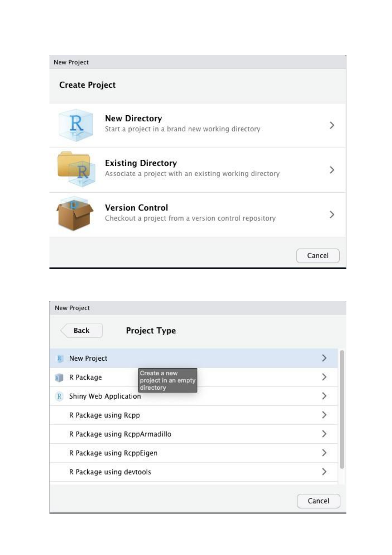
Task: Select the 'R Package using RcppArmadillo' entry
Action: click(x=194, y=434)
